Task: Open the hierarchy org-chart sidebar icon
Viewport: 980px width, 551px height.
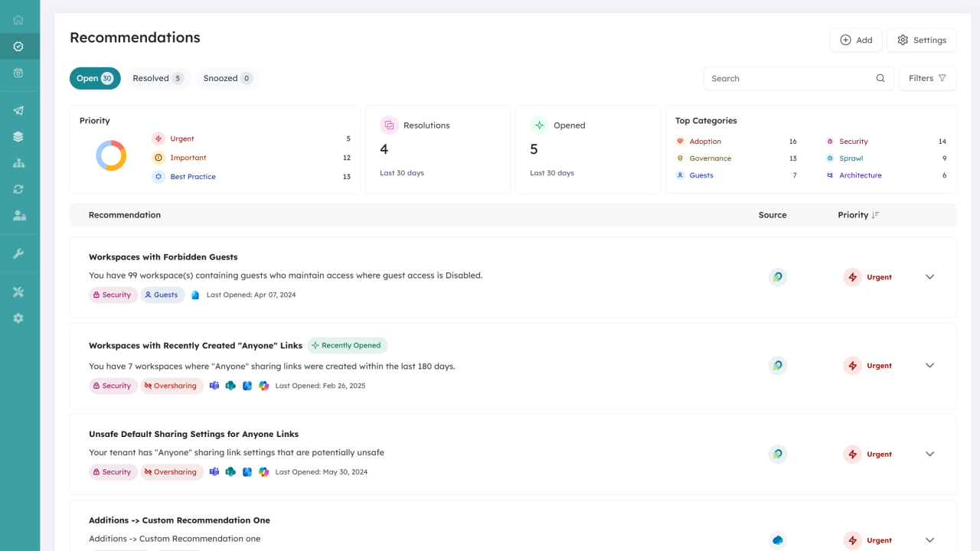Action: pyautogui.click(x=18, y=163)
